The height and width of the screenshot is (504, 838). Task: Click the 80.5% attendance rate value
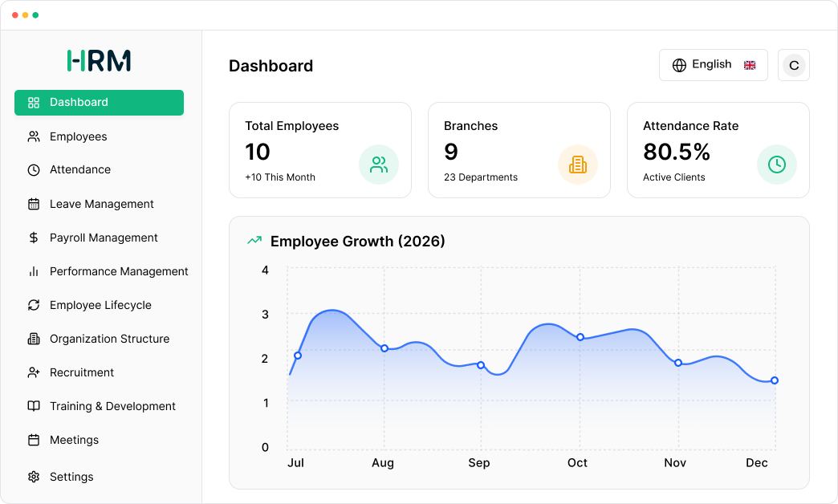click(x=677, y=152)
